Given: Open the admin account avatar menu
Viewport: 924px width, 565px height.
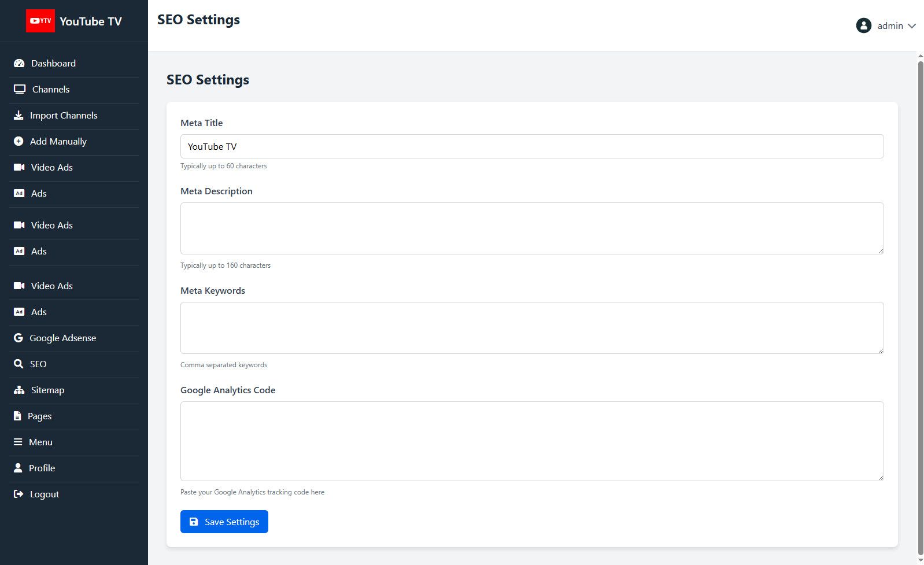Looking at the screenshot, I should pyautogui.click(x=863, y=25).
